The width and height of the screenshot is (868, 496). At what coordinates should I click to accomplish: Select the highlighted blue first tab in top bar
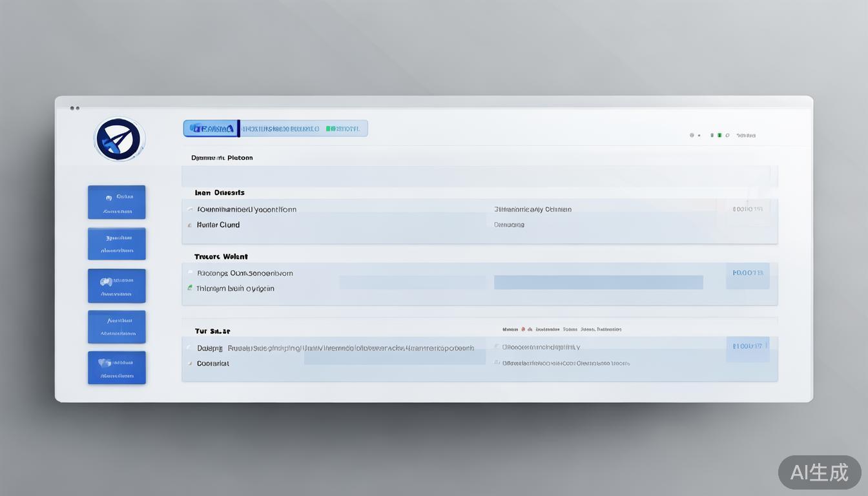pos(211,129)
